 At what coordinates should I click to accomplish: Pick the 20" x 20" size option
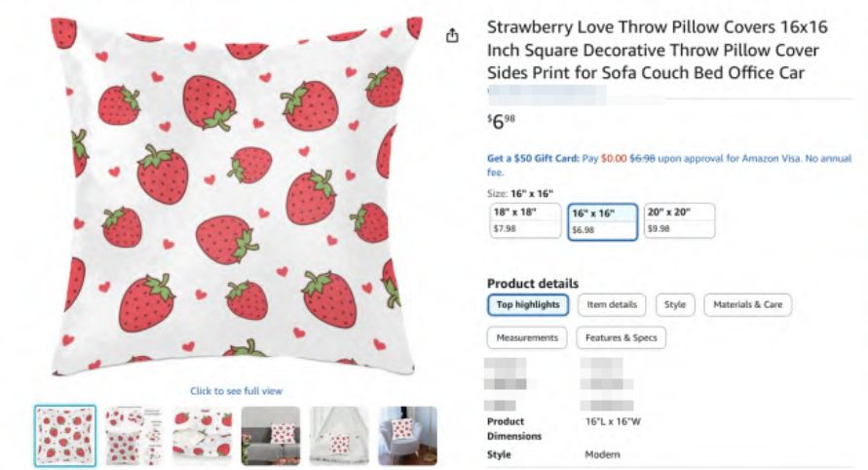[679, 219]
